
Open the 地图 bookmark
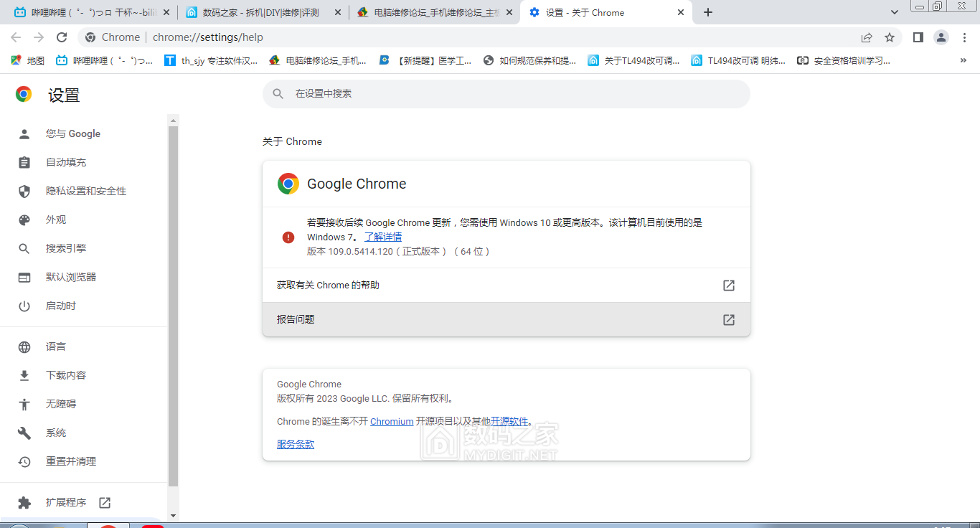[28, 61]
